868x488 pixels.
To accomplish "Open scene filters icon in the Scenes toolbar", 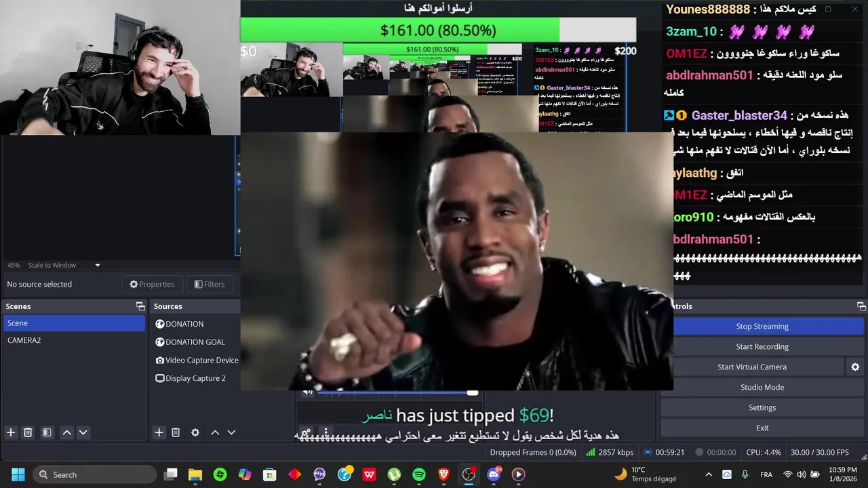I will (47, 432).
